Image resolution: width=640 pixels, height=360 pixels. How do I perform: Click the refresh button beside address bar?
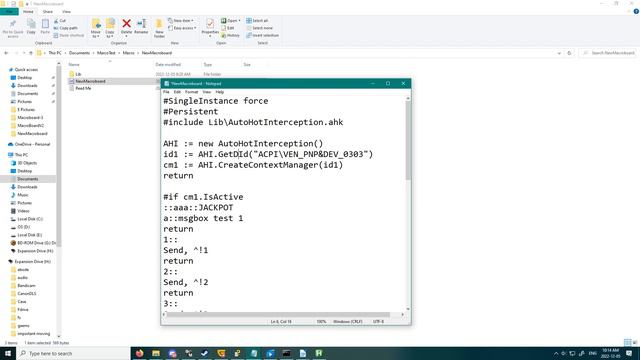569,53
